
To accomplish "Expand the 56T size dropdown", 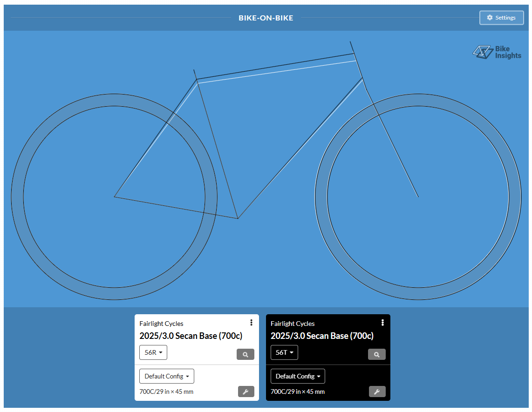I will pyautogui.click(x=284, y=352).
